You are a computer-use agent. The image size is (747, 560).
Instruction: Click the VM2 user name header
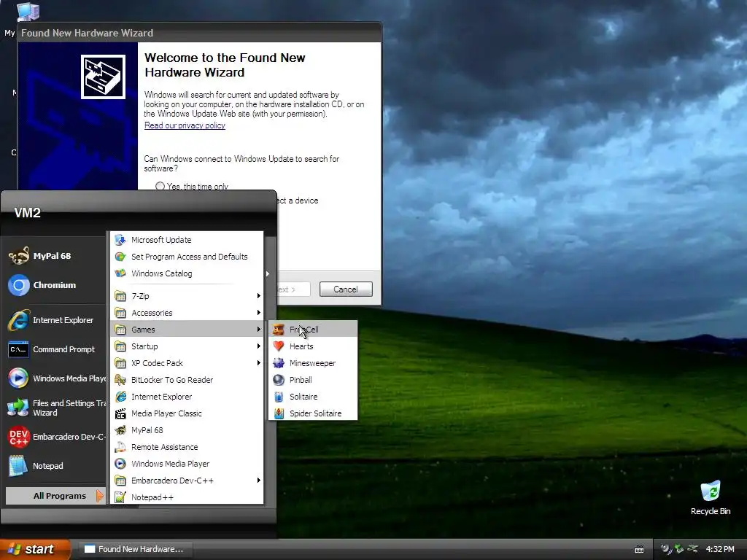coord(28,212)
